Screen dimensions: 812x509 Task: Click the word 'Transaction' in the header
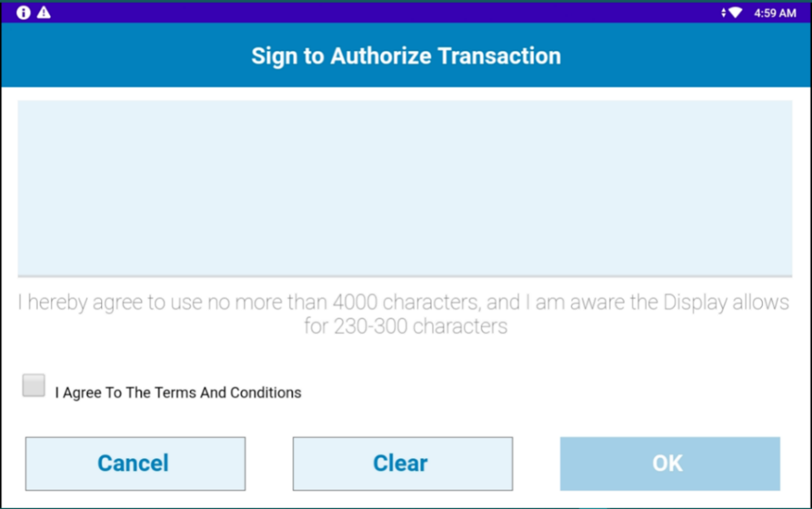(499, 56)
